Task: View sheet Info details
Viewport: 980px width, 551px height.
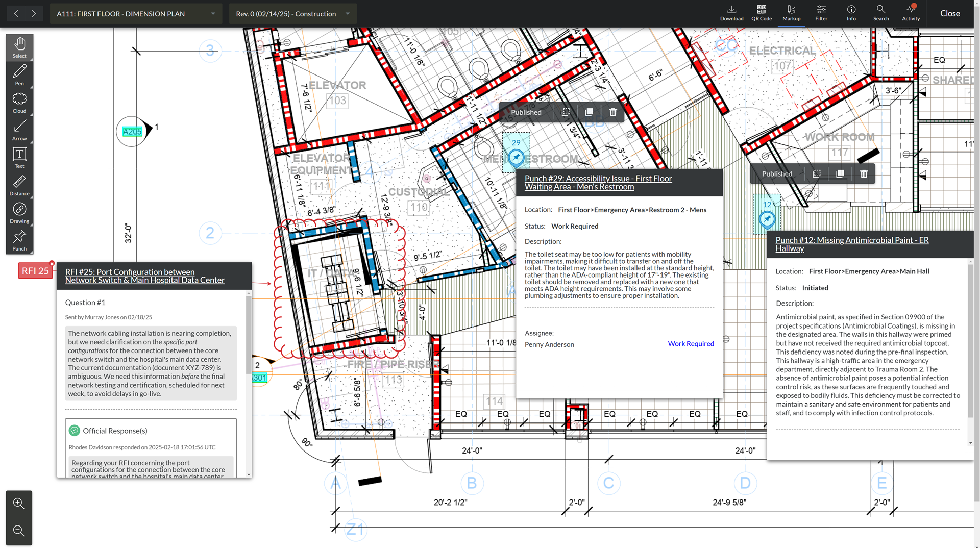Action: [851, 12]
